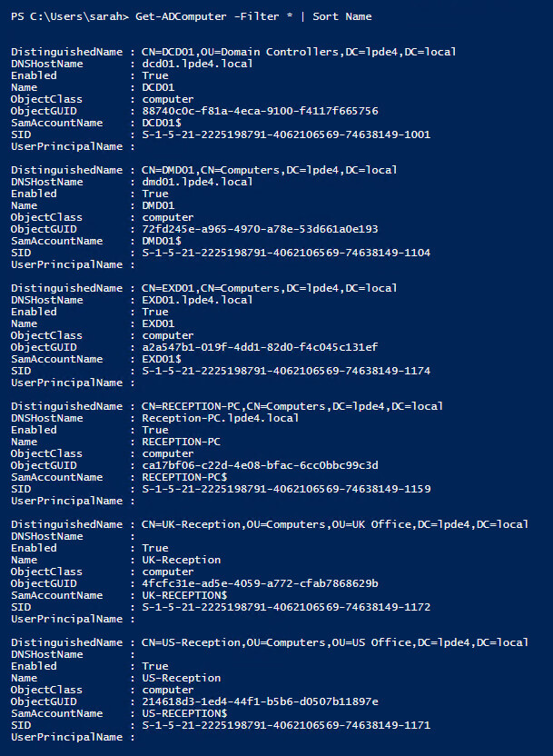Click the EXD01.lpde4.local DNS host name

(x=197, y=300)
